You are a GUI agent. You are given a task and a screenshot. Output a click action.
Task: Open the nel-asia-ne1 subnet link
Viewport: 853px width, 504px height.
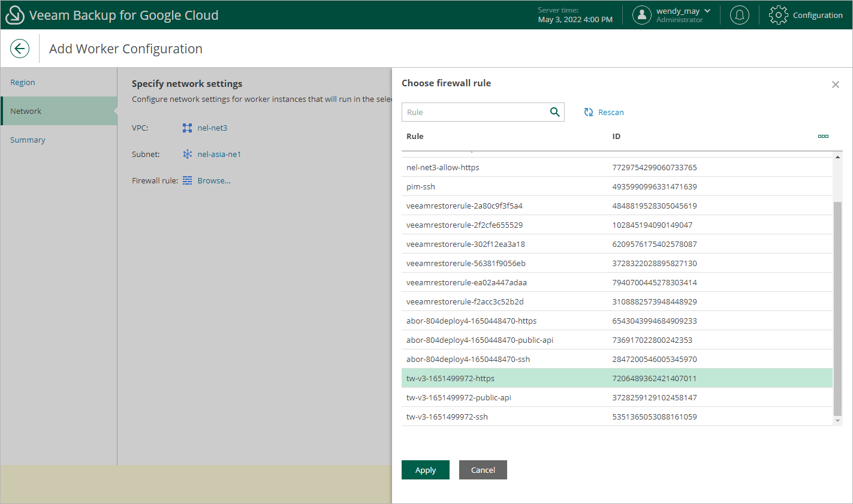pyautogui.click(x=219, y=154)
